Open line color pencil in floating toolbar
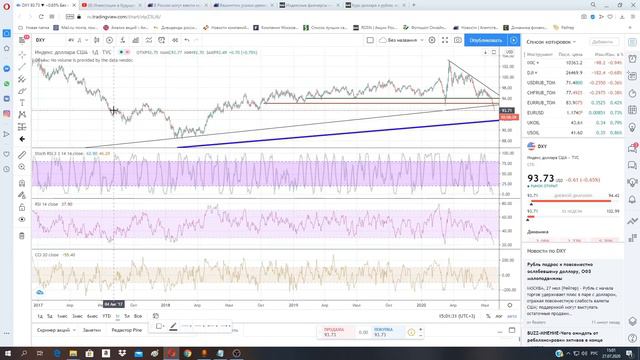The image size is (640, 360). [x=173, y=326]
